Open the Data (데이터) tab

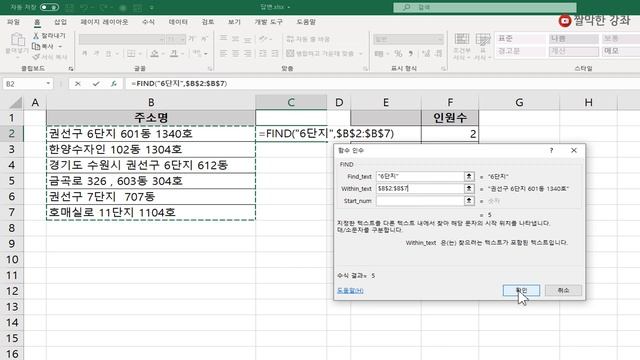178,22
